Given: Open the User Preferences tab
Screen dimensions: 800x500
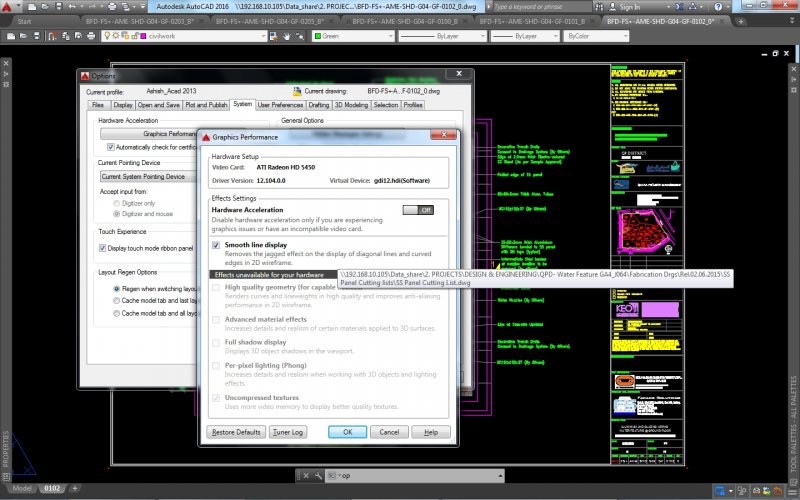Looking at the screenshot, I should click(x=280, y=105).
